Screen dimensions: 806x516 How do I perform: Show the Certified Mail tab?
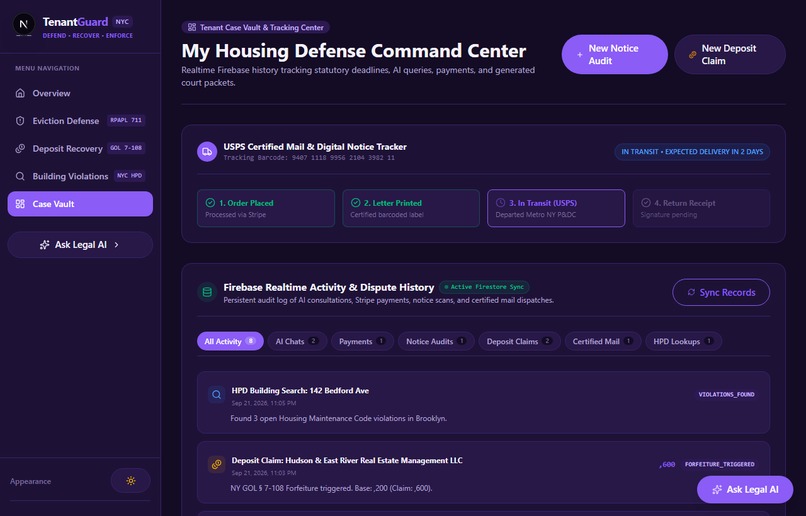pos(603,341)
